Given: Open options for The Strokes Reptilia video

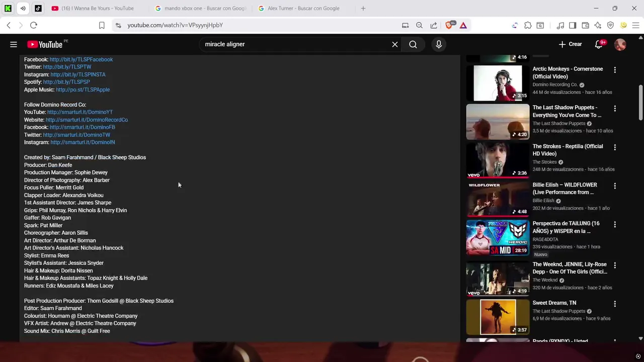Looking at the screenshot, I should click(x=614, y=147).
